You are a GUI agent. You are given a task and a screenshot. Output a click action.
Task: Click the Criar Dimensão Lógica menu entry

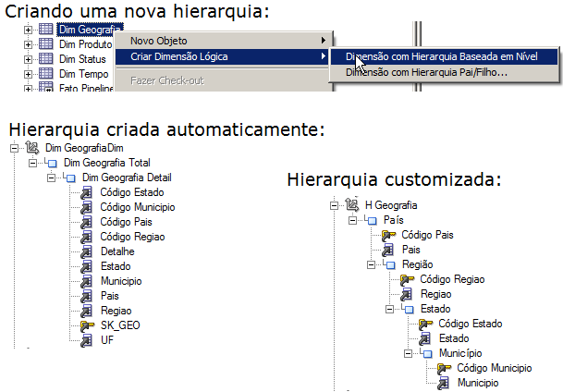point(178,56)
